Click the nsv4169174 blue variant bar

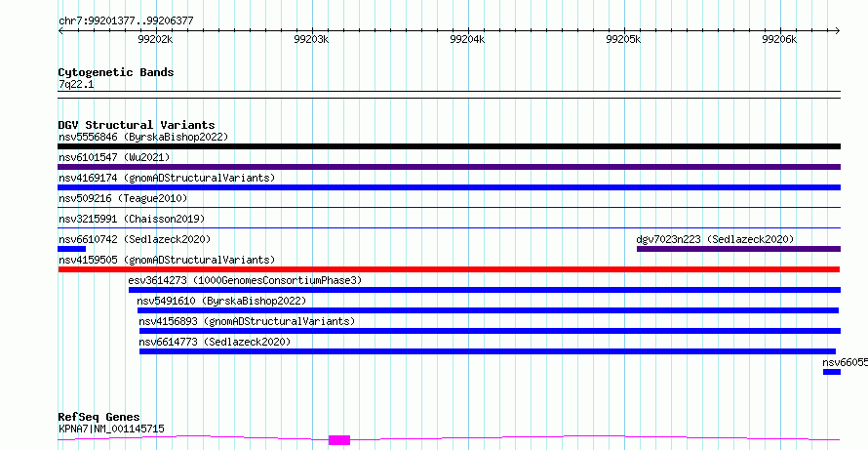tap(449, 187)
